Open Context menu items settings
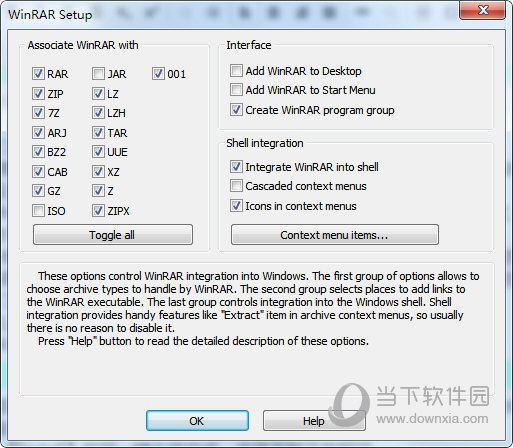This screenshot has width=513, height=448. [335, 235]
